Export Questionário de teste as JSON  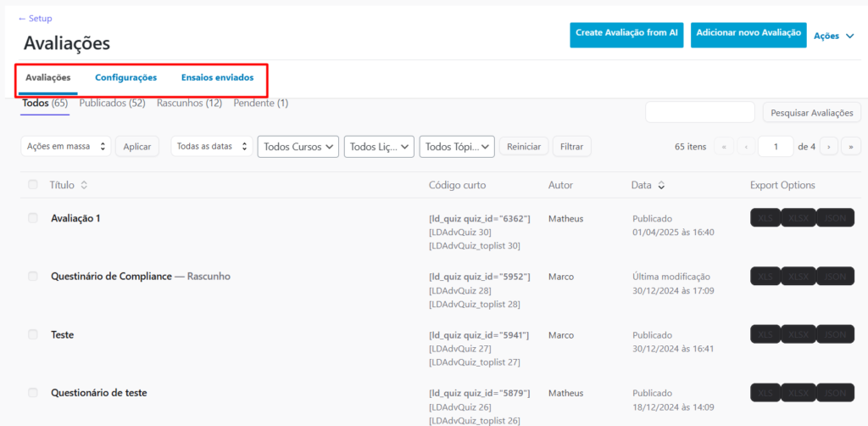click(835, 393)
